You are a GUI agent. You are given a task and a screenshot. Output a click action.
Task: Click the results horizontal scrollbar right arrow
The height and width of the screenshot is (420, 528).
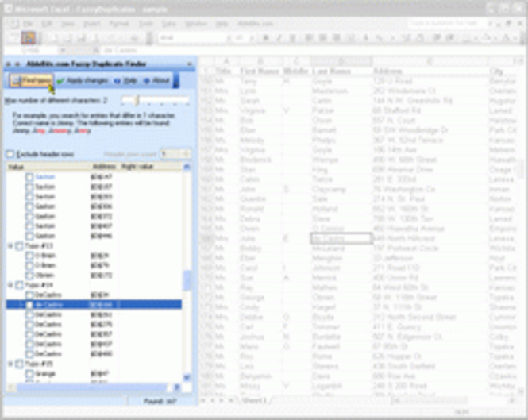[177, 387]
